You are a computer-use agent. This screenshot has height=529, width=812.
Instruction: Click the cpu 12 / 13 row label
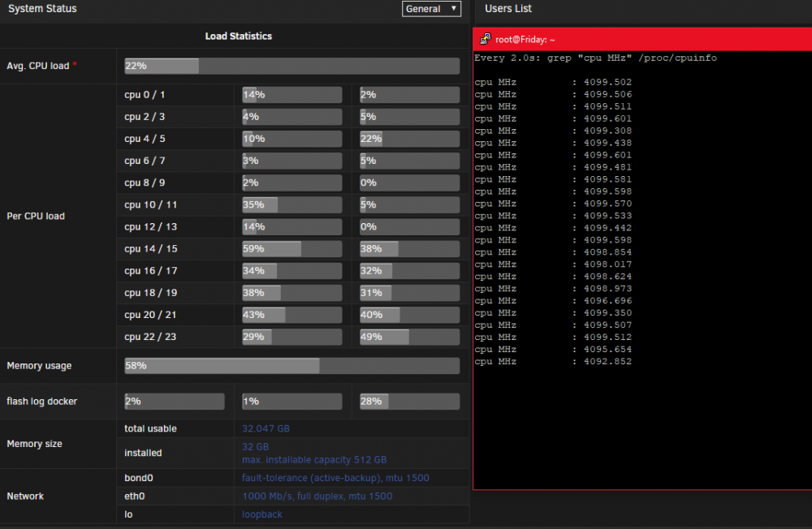151,226
